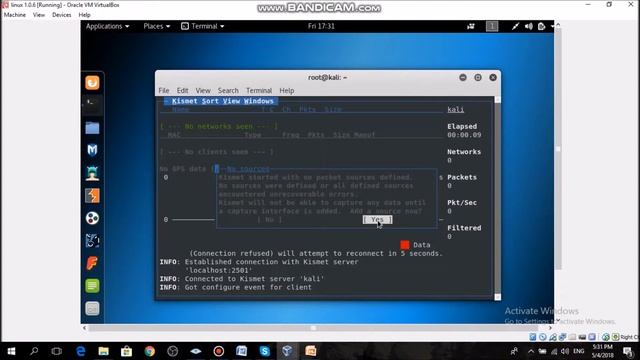Screen dimensions: 640x360
Task: Click the red Data legend swatch
Action: [x=404, y=244]
